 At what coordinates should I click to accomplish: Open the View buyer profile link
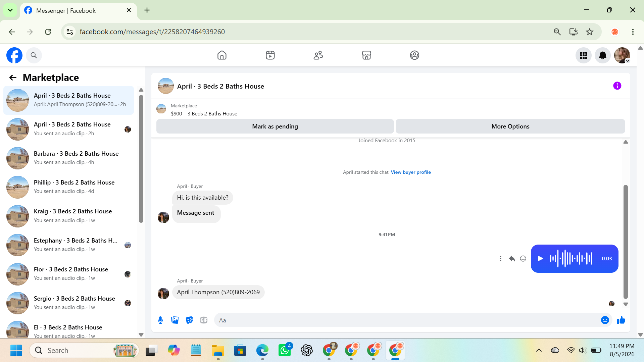click(x=411, y=172)
